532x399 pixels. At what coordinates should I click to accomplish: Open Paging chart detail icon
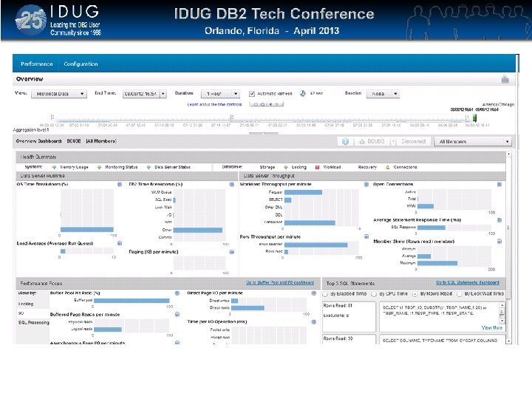pyautogui.click(x=232, y=252)
